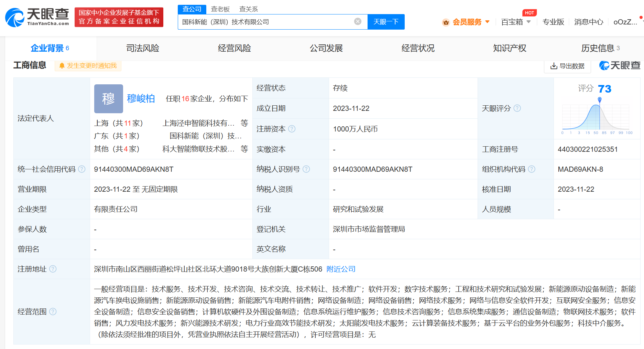Viewport: 644px width, 349px height.
Task: Switch to the 司法风险 tab
Action: click(x=142, y=48)
